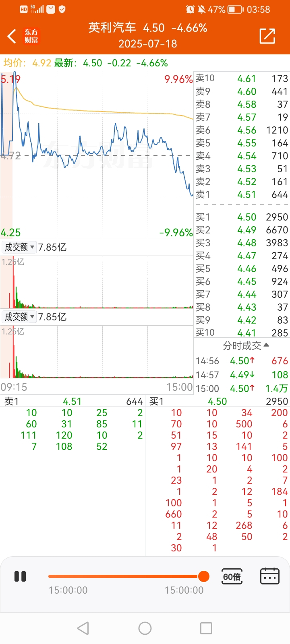This screenshot has height=644, width=290.
Task: Tap the date 2025-07-18 in header
Action: (148, 43)
